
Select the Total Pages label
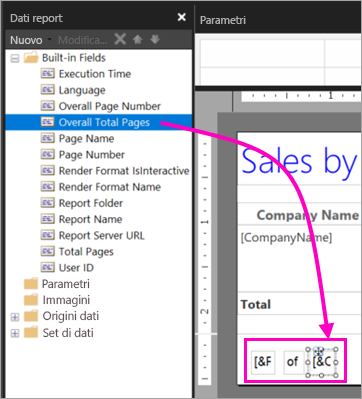coord(86,252)
